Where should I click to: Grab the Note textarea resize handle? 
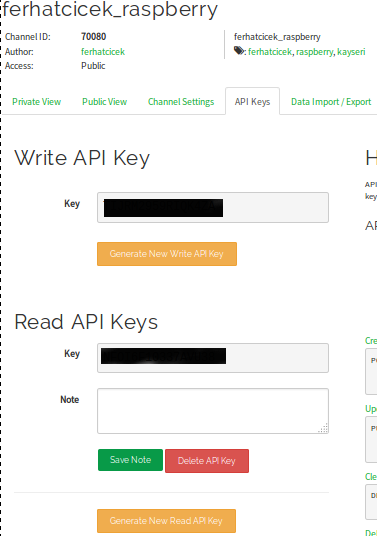click(324, 429)
